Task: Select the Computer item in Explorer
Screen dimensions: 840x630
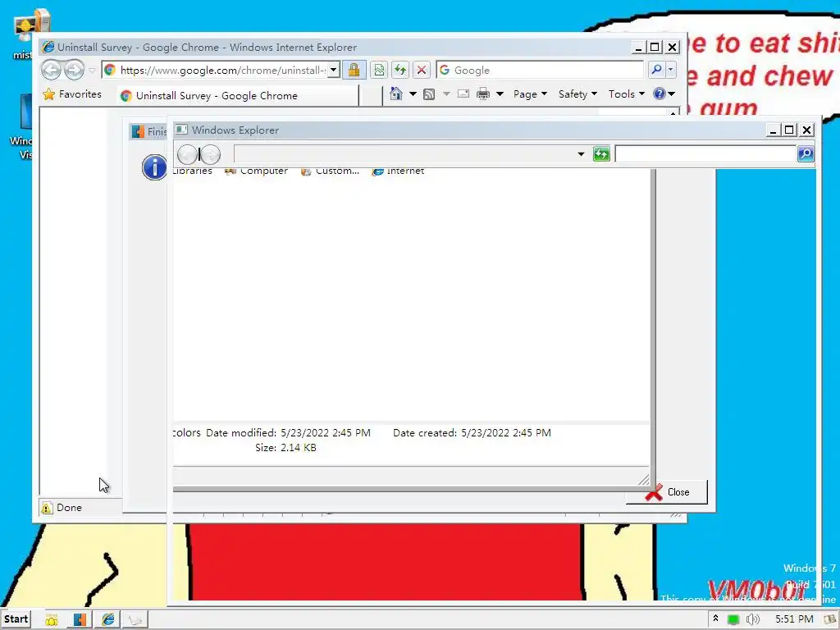Action: 256,171
